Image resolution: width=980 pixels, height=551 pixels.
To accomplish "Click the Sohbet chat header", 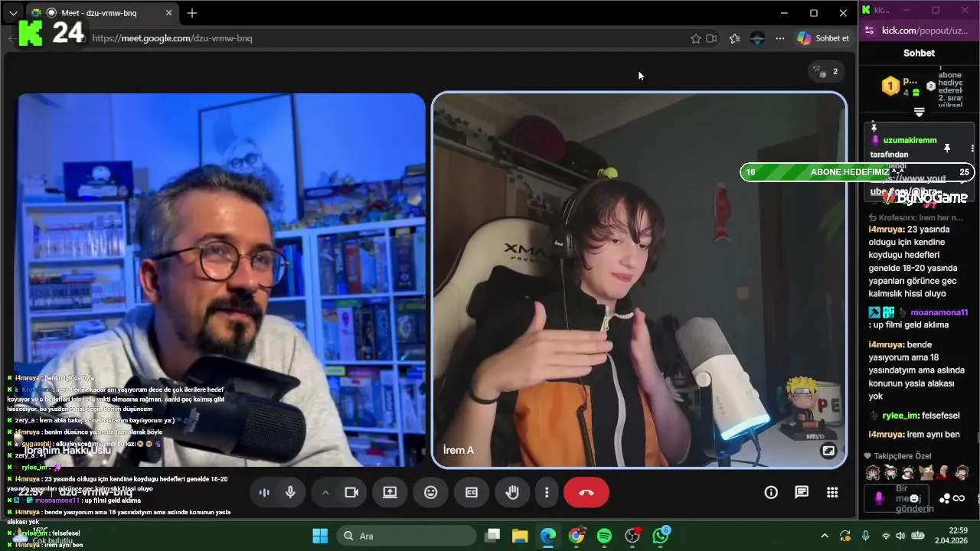I will pyautogui.click(x=920, y=53).
